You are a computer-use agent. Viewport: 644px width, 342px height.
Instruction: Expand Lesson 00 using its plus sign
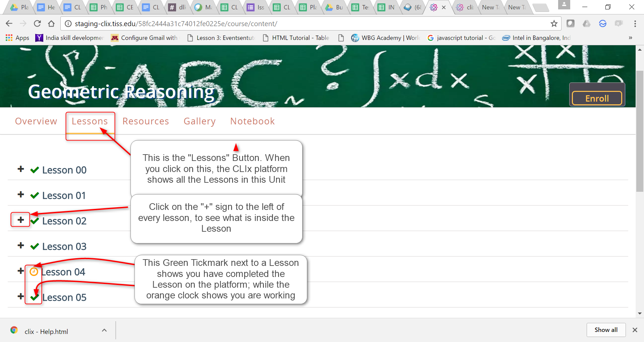21,169
